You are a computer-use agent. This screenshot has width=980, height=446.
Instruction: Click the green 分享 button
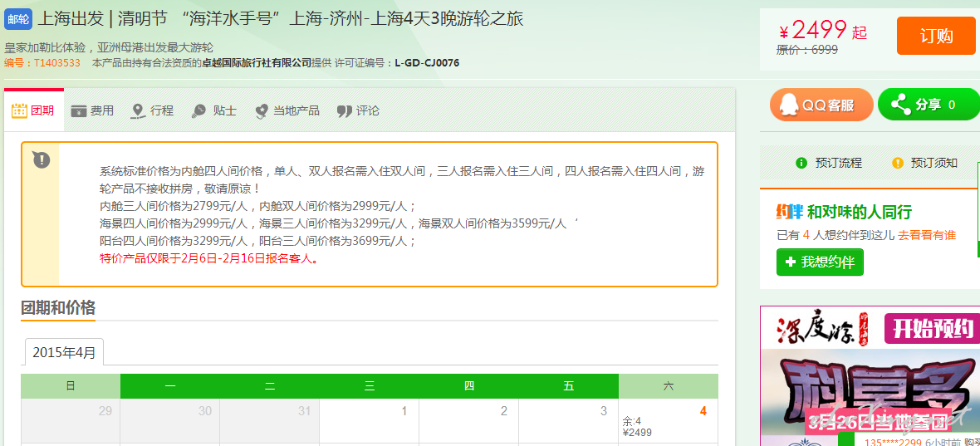(x=929, y=105)
